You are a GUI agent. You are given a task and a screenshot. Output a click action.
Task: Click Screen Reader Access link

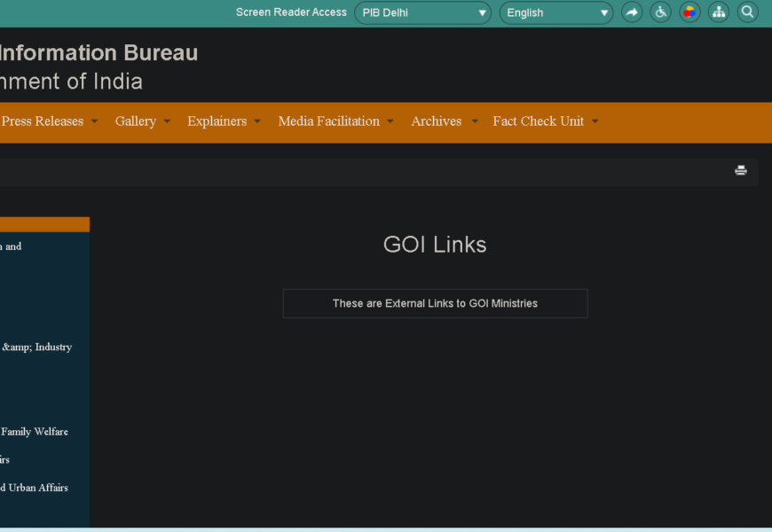click(291, 12)
